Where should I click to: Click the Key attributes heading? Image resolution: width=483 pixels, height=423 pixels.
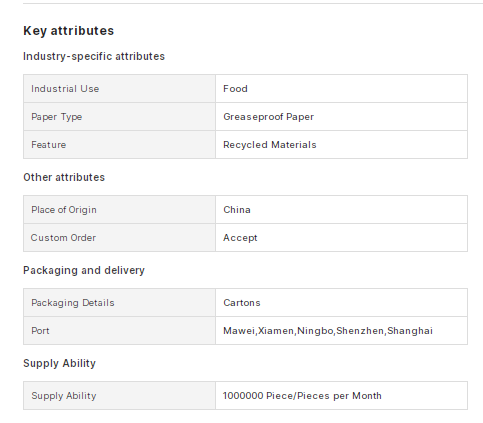[69, 31]
